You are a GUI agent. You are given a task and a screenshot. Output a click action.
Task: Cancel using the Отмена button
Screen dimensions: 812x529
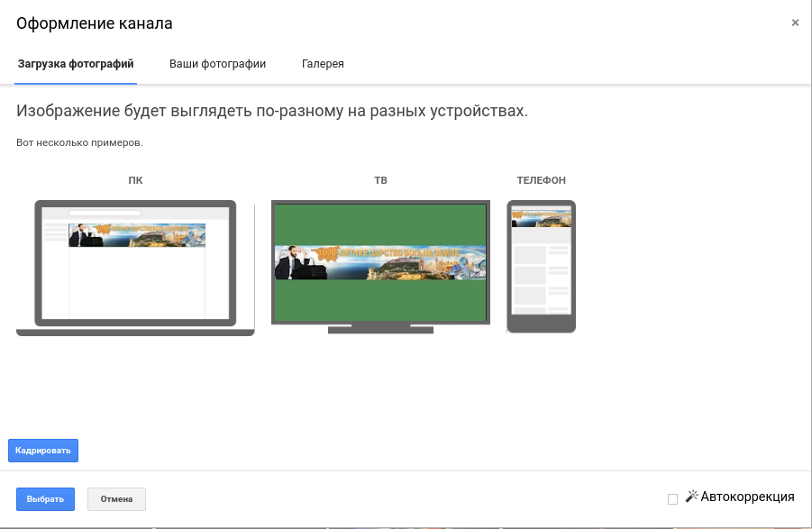click(x=116, y=499)
